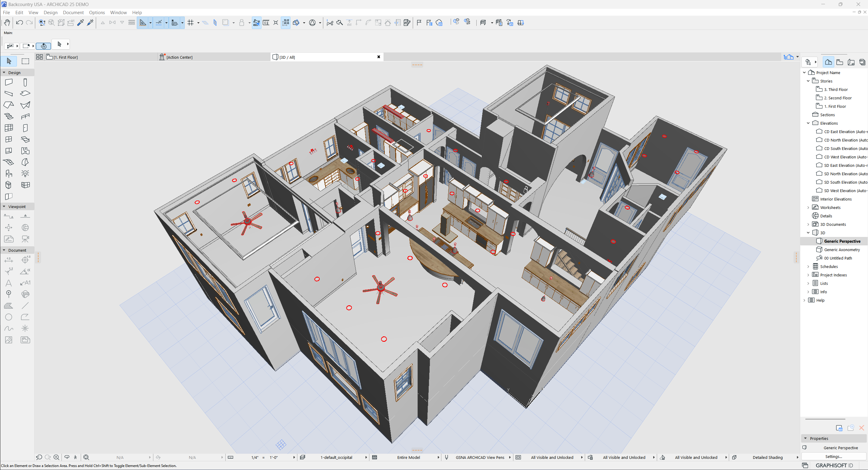Select the Wall tool in Design toolbox
The width and height of the screenshot is (868, 470).
pos(9,82)
